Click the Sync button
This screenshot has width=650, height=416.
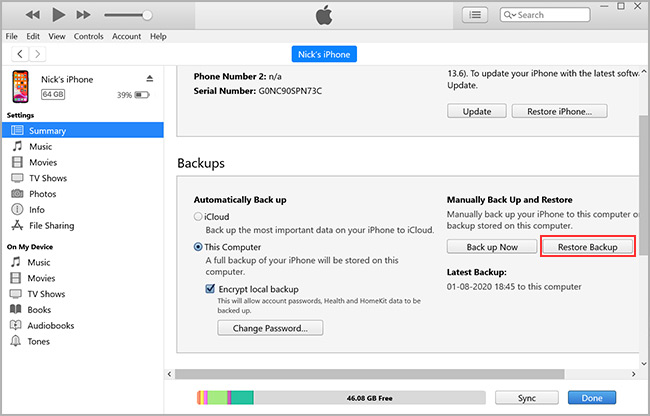click(526, 398)
